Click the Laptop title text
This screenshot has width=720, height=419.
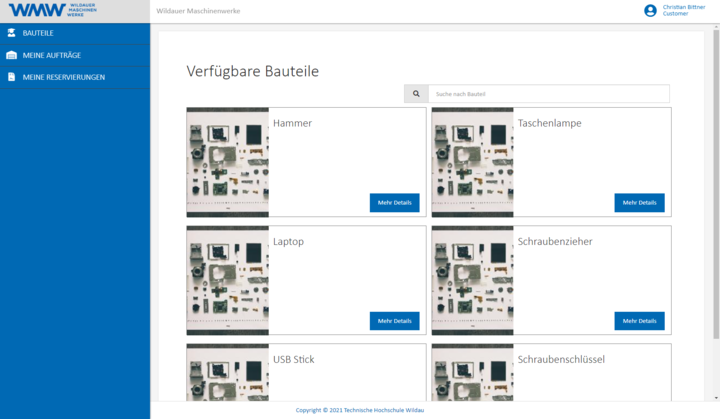tap(288, 242)
